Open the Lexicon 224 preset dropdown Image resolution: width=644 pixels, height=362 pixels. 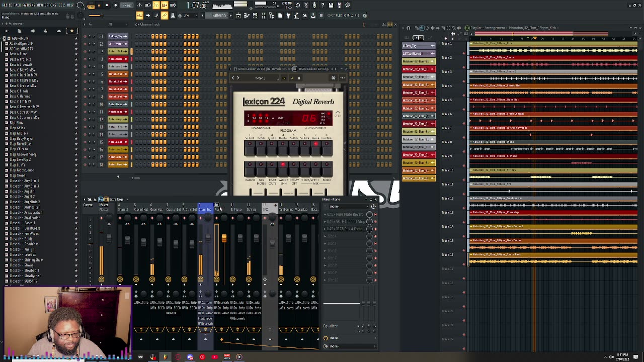tap(260, 78)
